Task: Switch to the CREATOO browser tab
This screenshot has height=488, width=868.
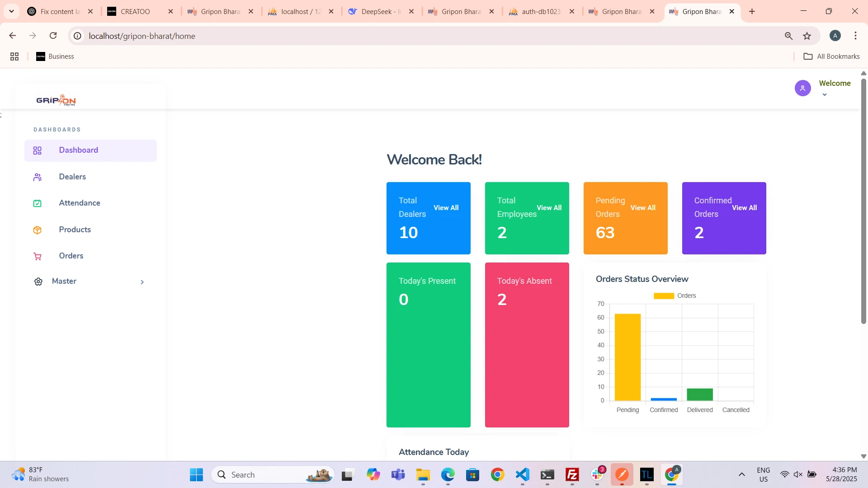Action: 135,11
